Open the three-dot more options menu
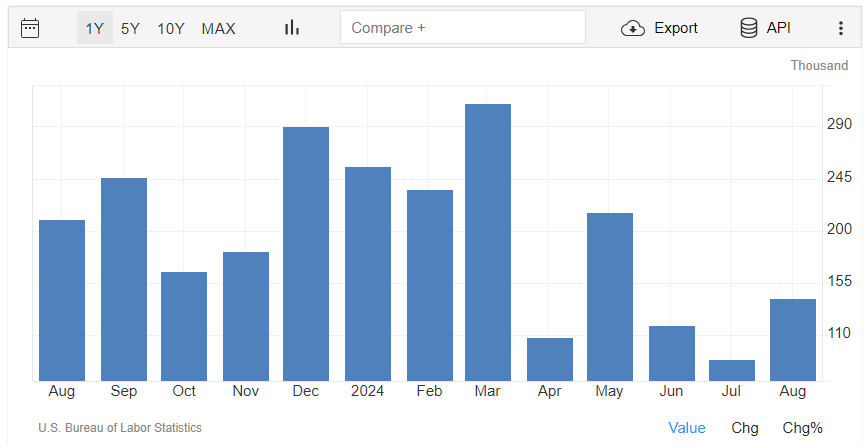Screen dimensions: 868x445 pos(841,28)
